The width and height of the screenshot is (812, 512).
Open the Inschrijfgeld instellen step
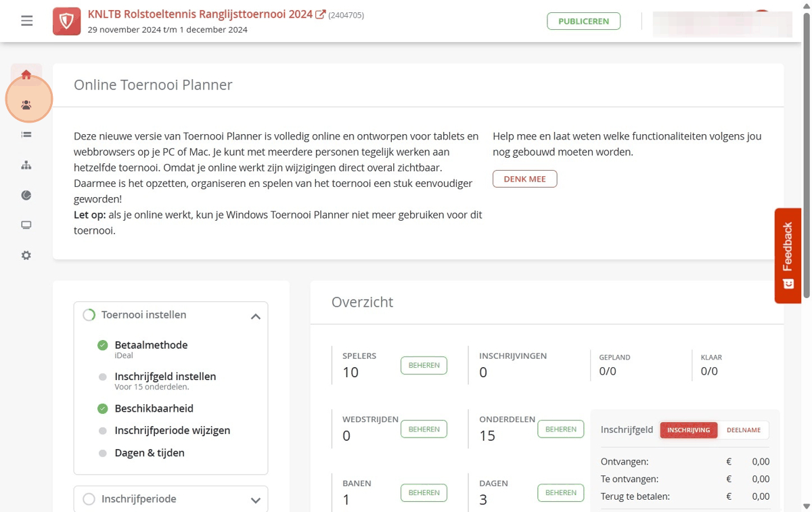pyautogui.click(x=165, y=377)
